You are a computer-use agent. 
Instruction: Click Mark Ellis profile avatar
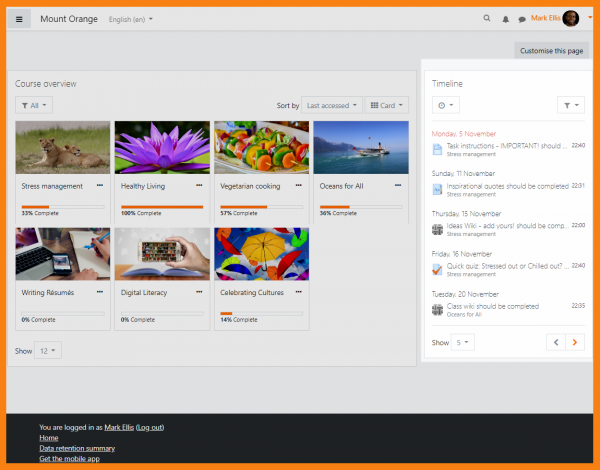coord(571,18)
